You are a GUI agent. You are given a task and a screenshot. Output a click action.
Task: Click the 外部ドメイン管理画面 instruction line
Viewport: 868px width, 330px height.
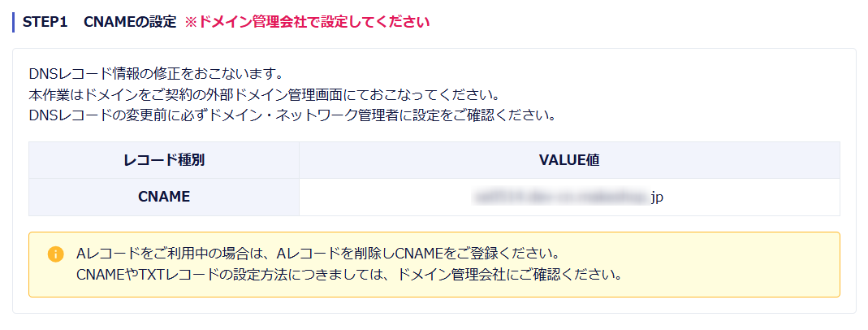[263, 94]
